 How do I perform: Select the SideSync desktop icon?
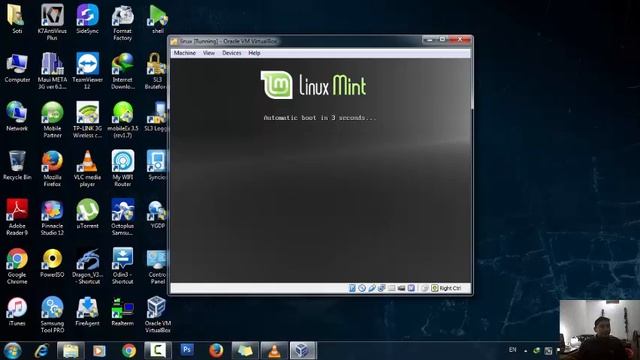pyautogui.click(x=87, y=19)
